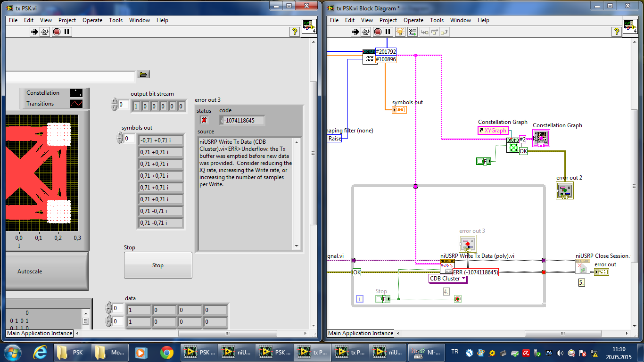The width and height of the screenshot is (644, 362).
Task: Toggle the Constellation plot legend item
Action: 54,93
